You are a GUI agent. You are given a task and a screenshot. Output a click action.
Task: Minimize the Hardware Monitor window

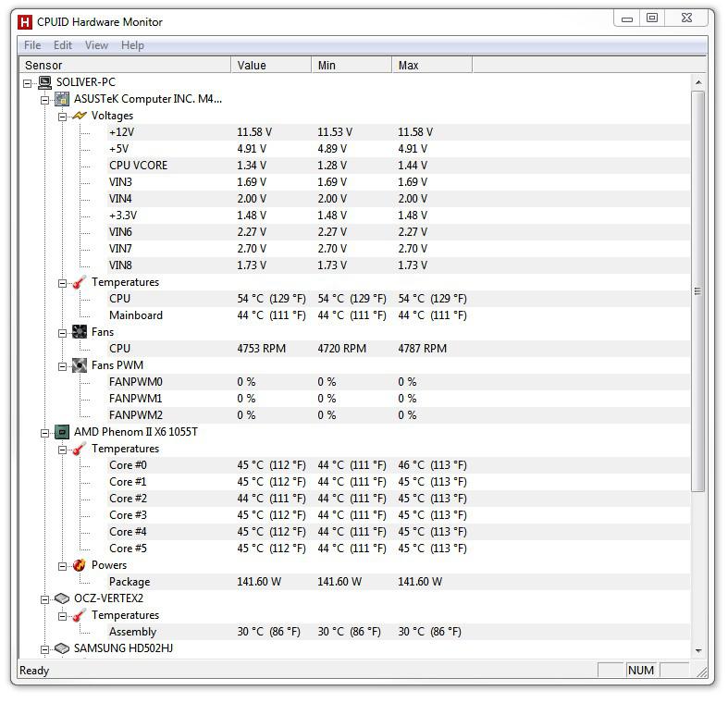tap(627, 18)
